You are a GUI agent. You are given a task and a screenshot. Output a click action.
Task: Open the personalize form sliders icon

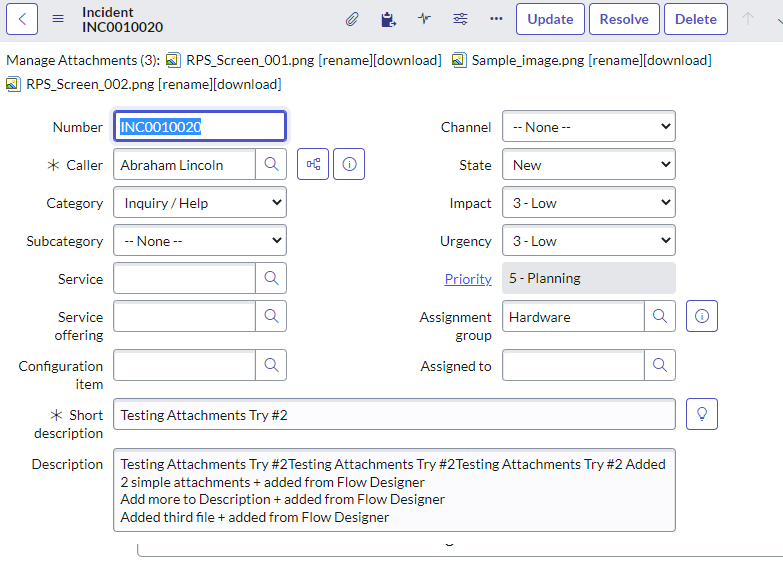460,19
